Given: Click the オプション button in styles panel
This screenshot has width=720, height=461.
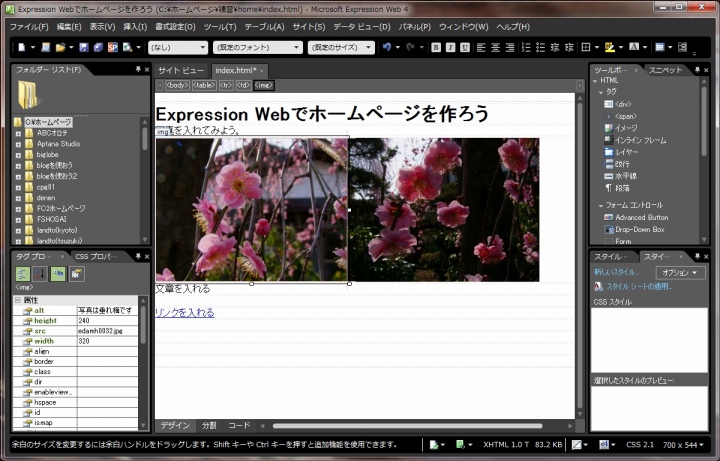Looking at the screenshot, I should click(x=680, y=272).
